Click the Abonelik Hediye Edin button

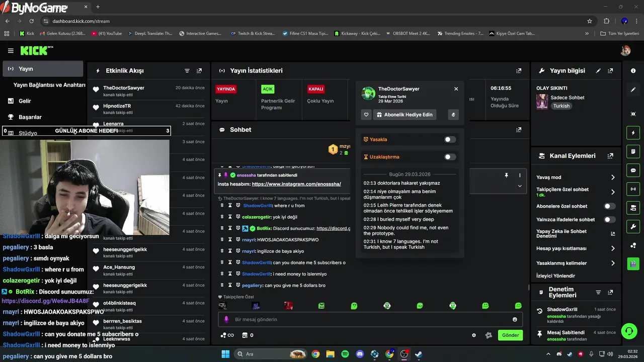(x=404, y=115)
